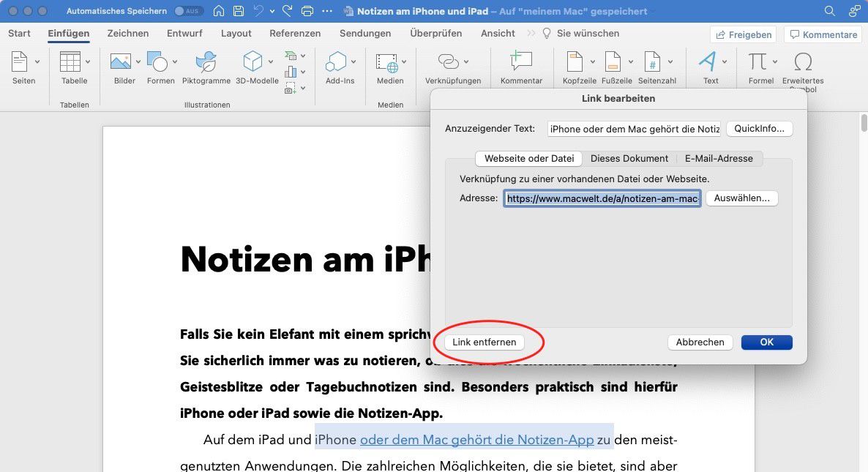868x472 pixels.
Task: Click the Print icon in the title bar
Action: click(307, 11)
